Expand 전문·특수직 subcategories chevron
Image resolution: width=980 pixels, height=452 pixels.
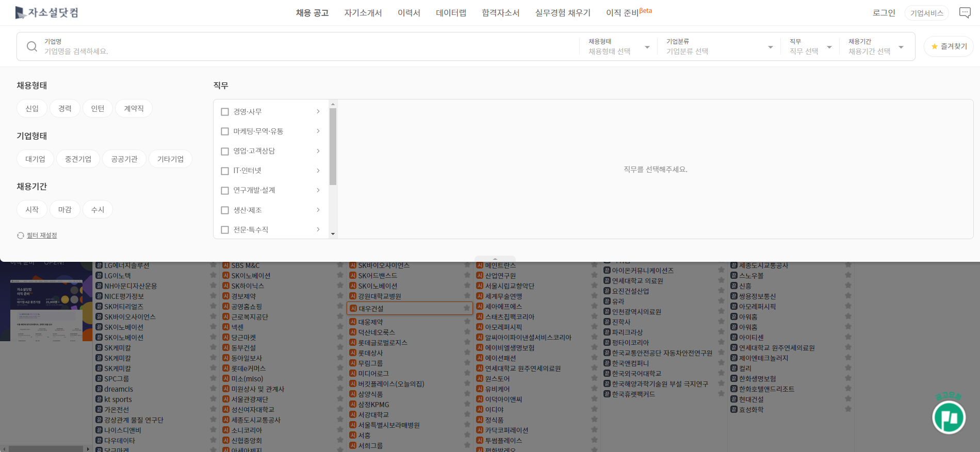(x=318, y=229)
